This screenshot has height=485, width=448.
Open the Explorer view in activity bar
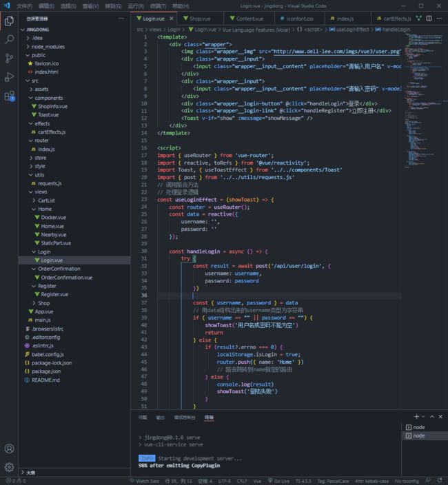click(9, 21)
